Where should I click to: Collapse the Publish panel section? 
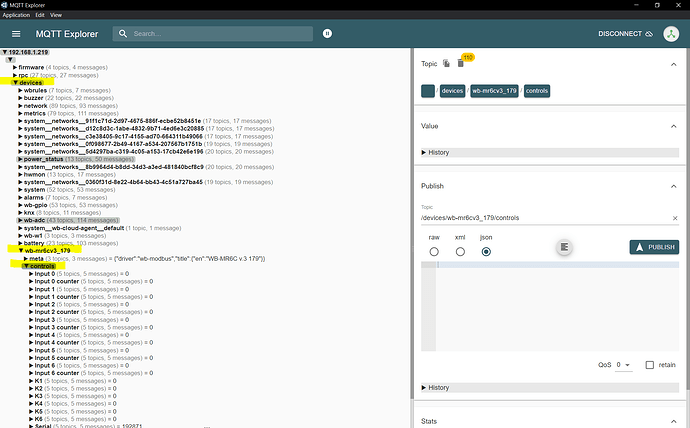click(x=673, y=187)
